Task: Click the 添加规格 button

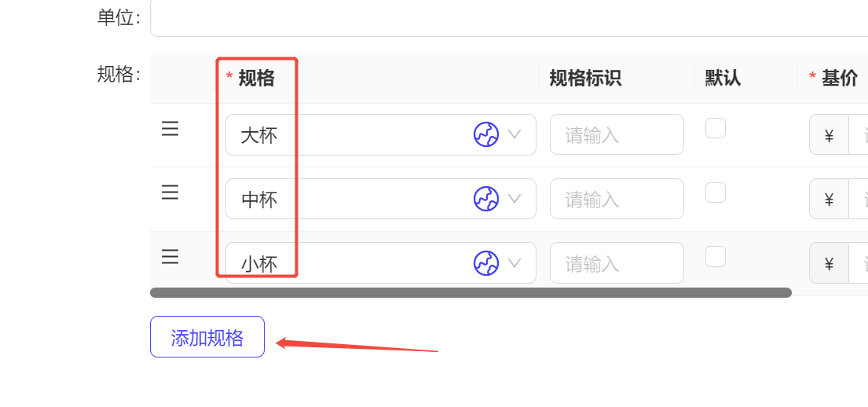Action: click(x=207, y=336)
